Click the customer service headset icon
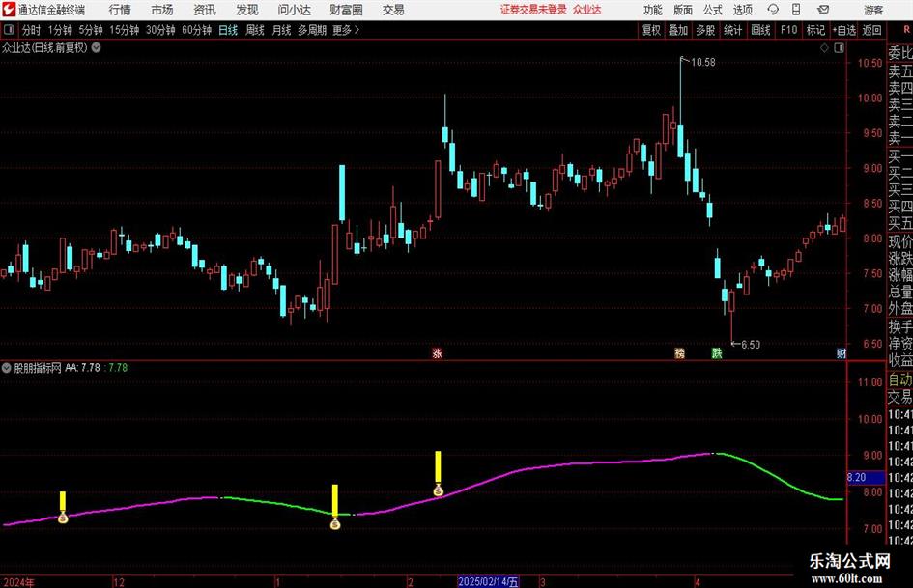This screenshot has height=588, width=913. point(773,10)
